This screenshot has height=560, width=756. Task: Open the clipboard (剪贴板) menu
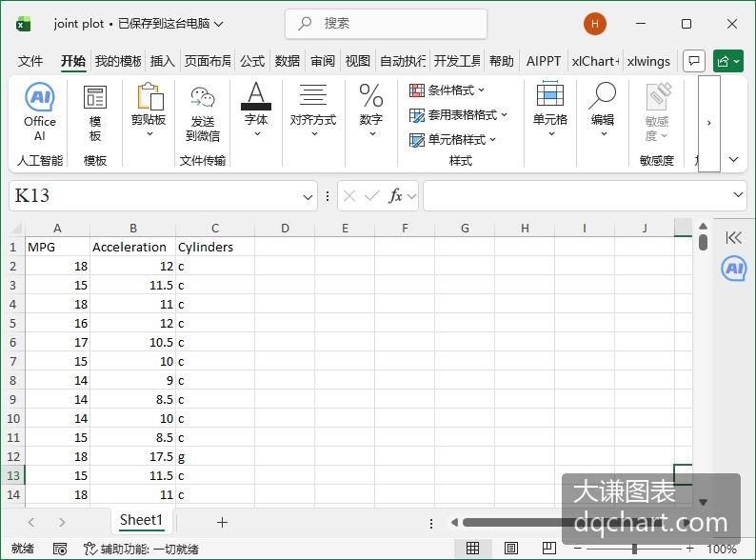(x=149, y=110)
